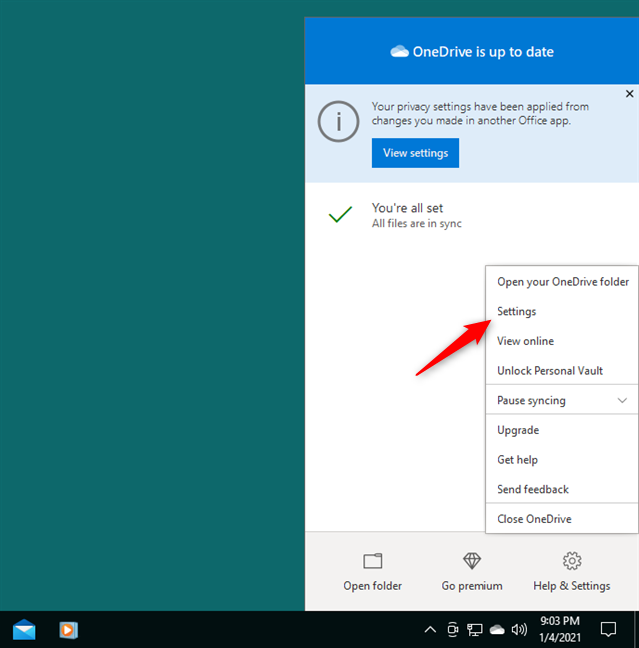Choose Close OneDrive from the menu
The image size is (639, 648).
pyautogui.click(x=562, y=519)
